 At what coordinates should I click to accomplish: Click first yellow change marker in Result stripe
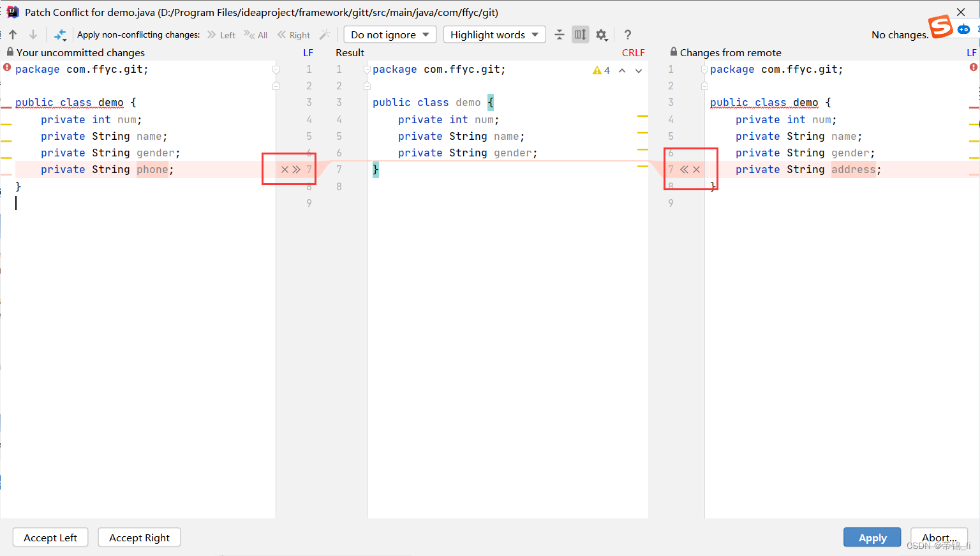(x=642, y=116)
